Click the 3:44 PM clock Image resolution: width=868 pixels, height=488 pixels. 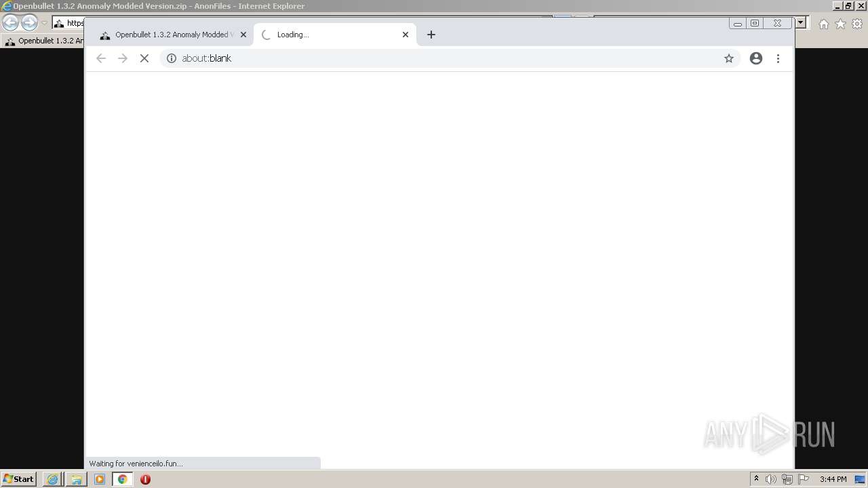[x=833, y=479]
